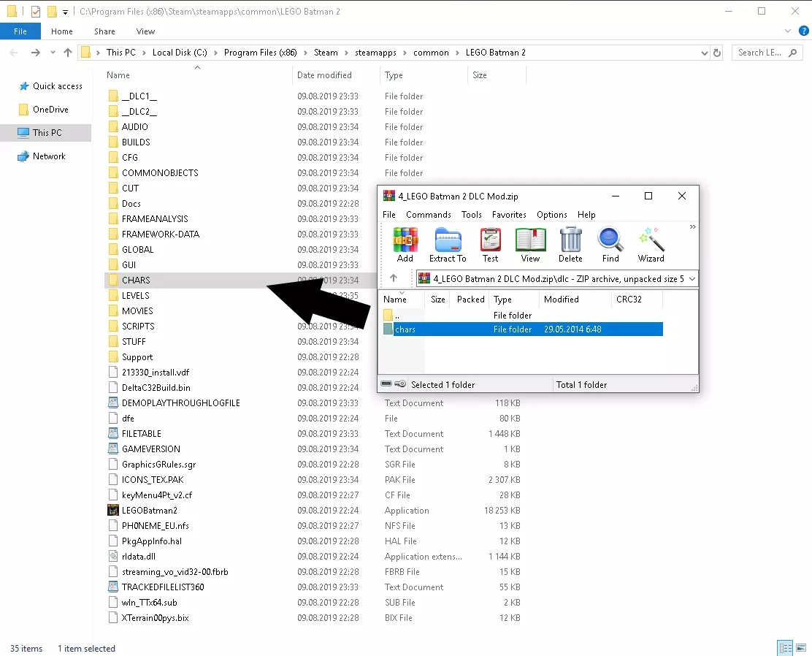The width and height of the screenshot is (812, 656).
Task: Open the recent locations dropdown arrow
Action: (53, 53)
